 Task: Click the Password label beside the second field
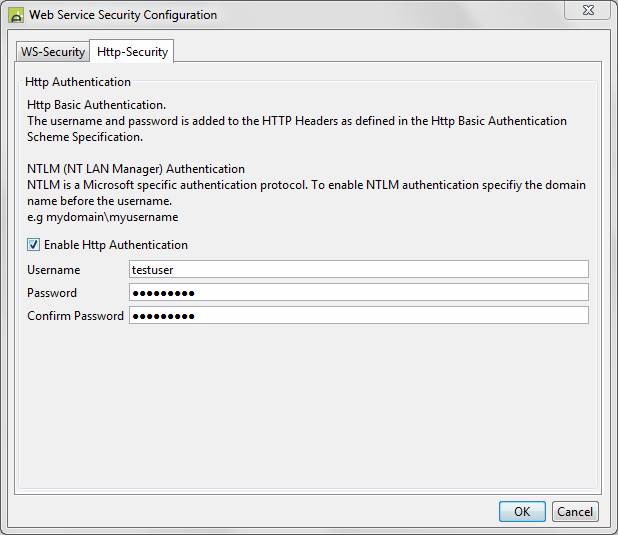pyautogui.click(x=52, y=293)
